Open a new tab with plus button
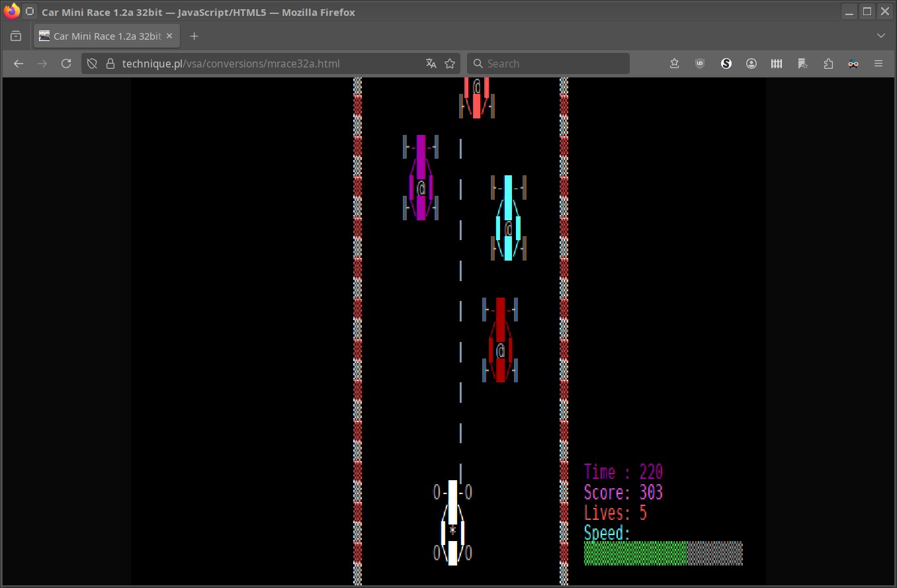Image resolution: width=897 pixels, height=588 pixels. tap(194, 36)
